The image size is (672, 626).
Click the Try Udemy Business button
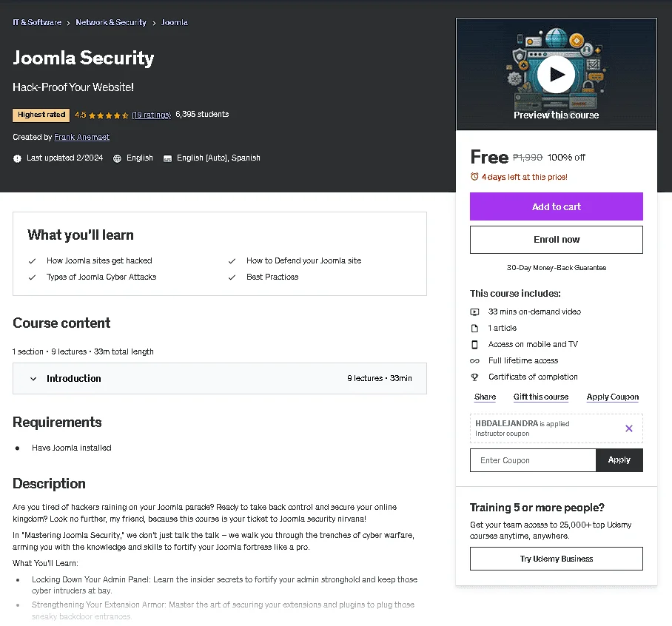pos(557,559)
